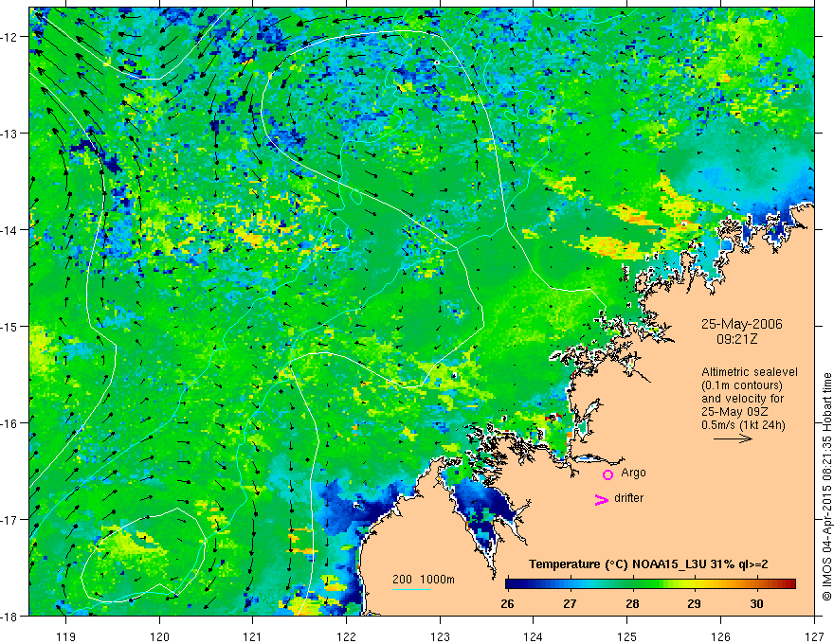
Task: Click the colorbar value "26"
Action: tap(507, 603)
